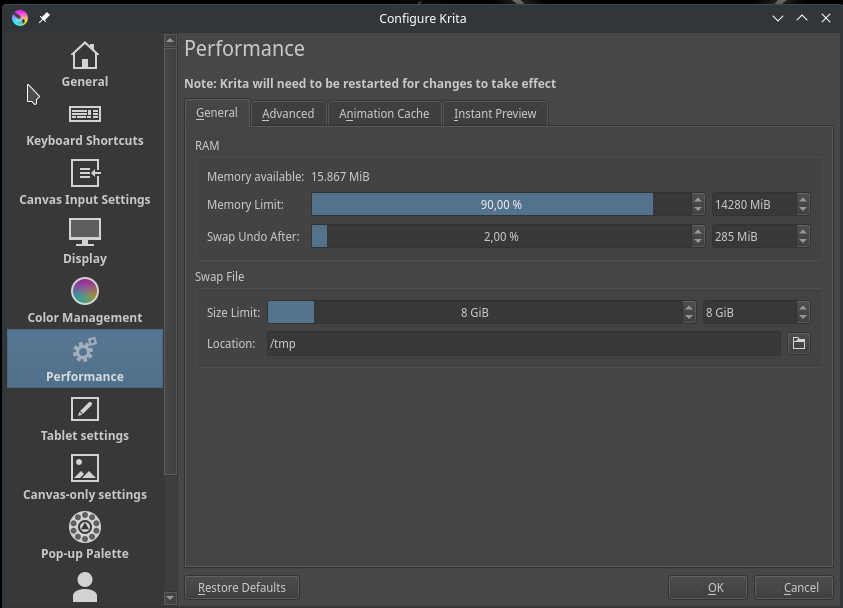843x608 pixels.
Task: Go to Color Management settings
Action: (x=85, y=302)
